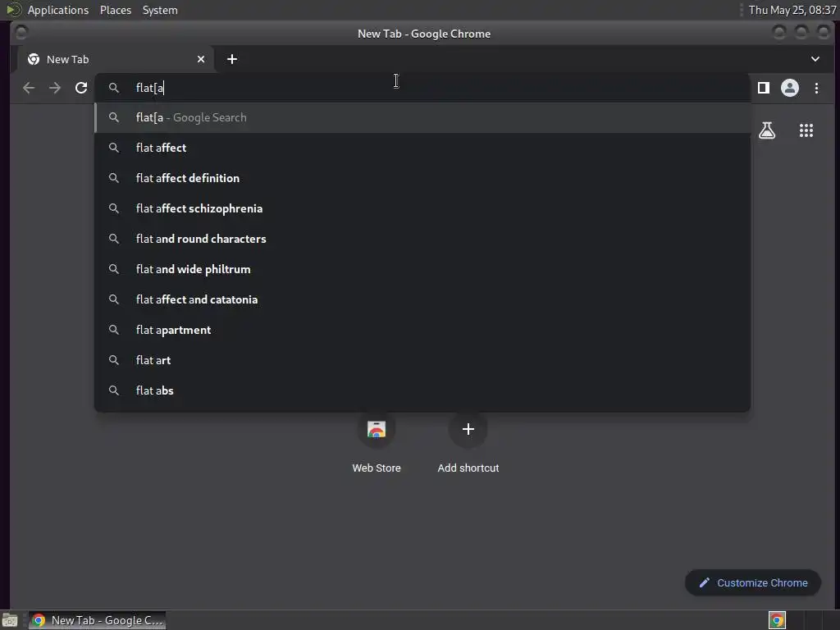Open the Google apps grid icon
The height and width of the screenshot is (630, 840).
tap(806, 130)
